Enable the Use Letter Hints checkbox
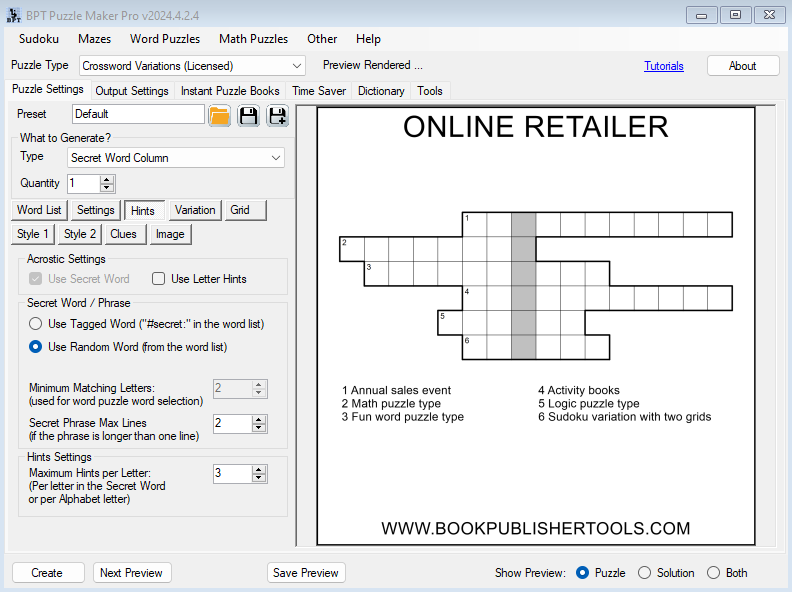792x592 pixels. click(x=159, y=279)
